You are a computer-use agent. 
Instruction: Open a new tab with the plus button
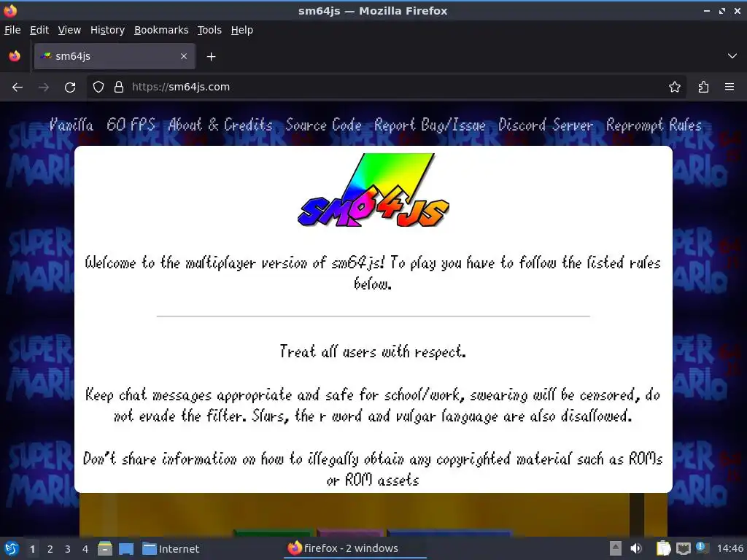pyautogui.click(x=211, y=57)
